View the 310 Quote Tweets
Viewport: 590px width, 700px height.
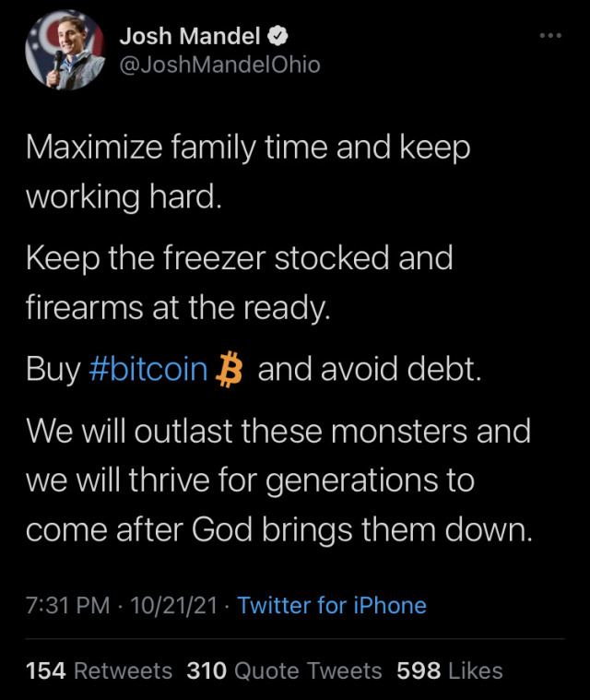(x=284, y=670)
